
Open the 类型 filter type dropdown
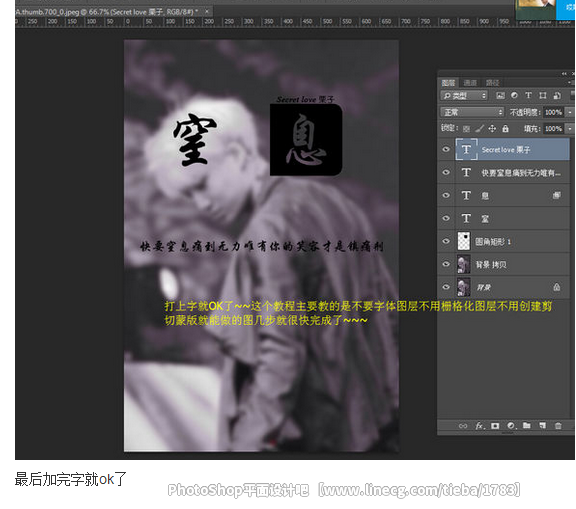[x=464, y=95]
